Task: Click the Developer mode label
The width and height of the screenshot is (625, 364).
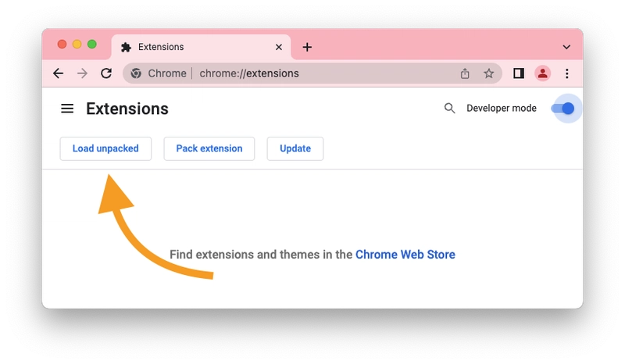Action: coord(502,108)
